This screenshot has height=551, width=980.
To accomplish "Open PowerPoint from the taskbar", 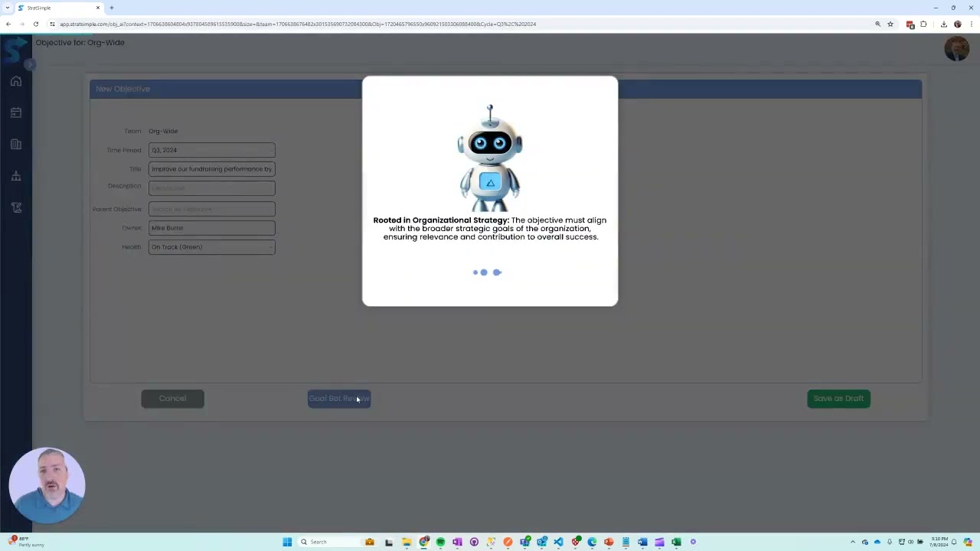I will 609,542.
